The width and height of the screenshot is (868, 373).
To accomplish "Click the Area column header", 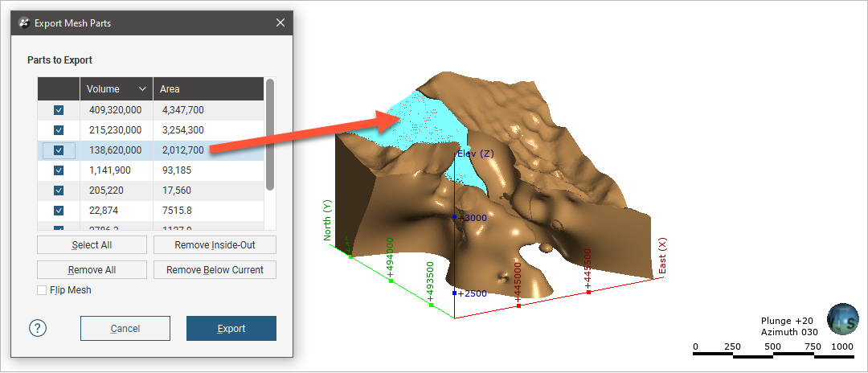I will 207,89.
